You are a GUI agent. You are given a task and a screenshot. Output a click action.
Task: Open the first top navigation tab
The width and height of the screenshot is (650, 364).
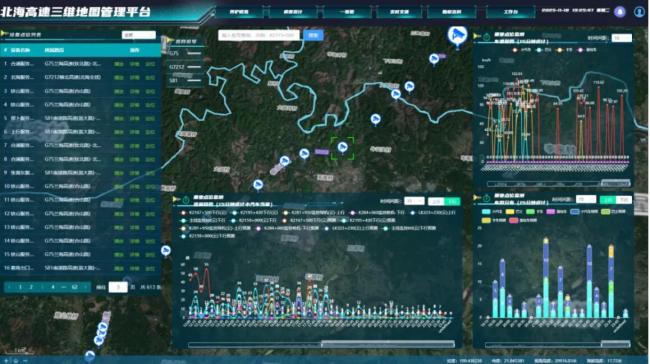point(239,12)
